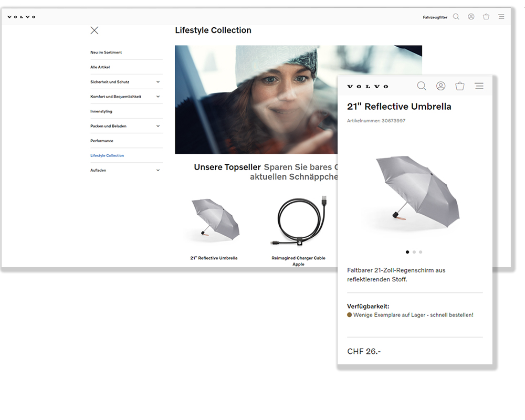The height and width of the screenshot is (420, 525).
Task: Expand the Sicherheit und Schutz chevron
Action: pyautogui.click(x=158, y=82)
